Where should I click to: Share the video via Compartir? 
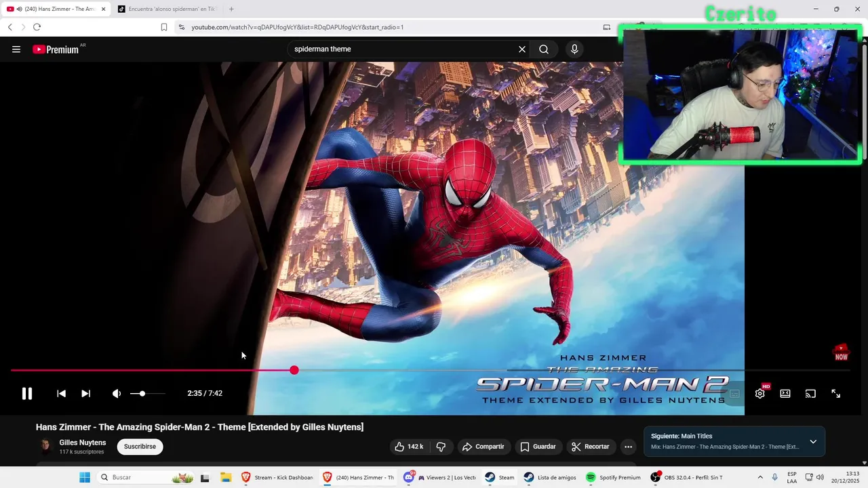483,447
